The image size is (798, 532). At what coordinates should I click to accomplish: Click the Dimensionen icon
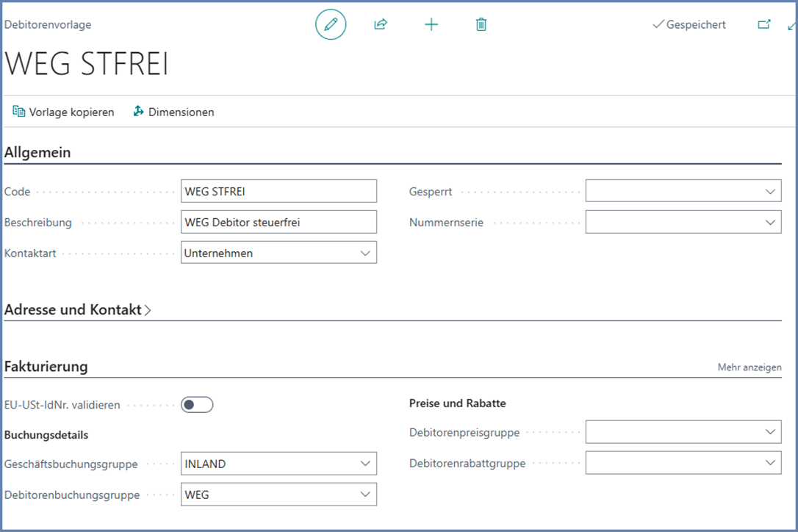(x=138, y=112)
